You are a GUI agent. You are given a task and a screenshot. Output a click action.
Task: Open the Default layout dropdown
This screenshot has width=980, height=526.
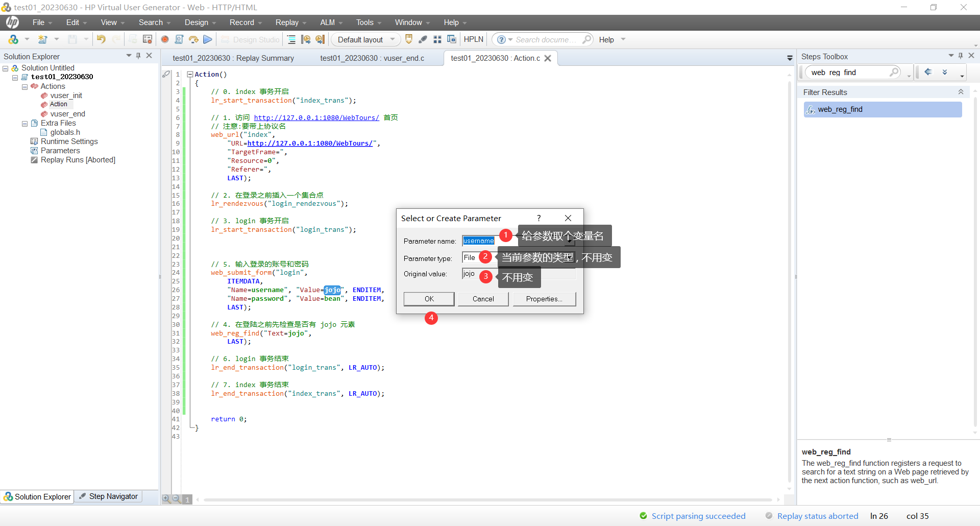(x=392, y=39)
